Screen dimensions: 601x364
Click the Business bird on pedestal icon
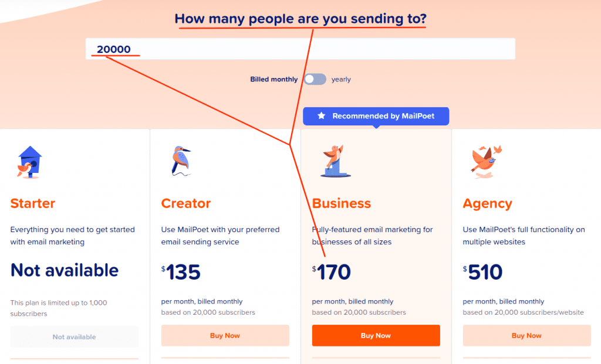pyautogui.click(x=335, y=161)
